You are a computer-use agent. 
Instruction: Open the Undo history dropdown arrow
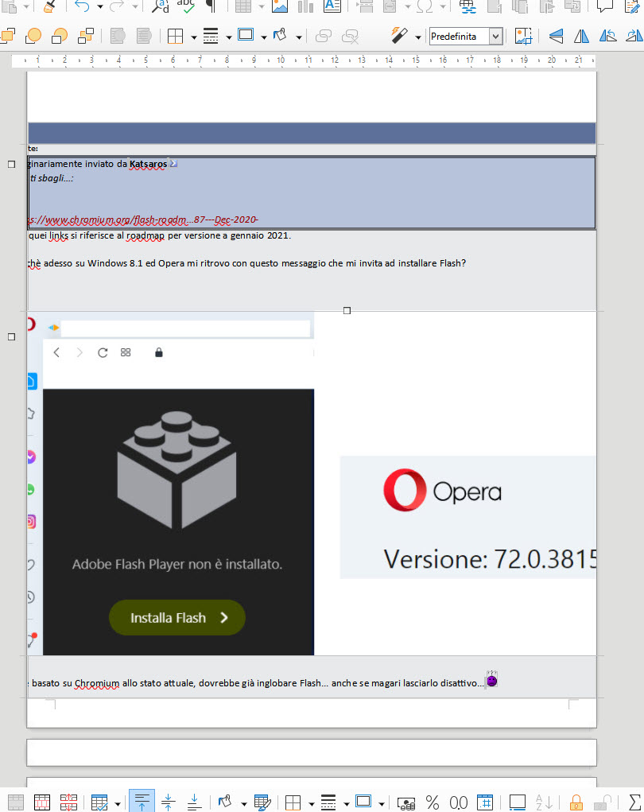point(100,6)
